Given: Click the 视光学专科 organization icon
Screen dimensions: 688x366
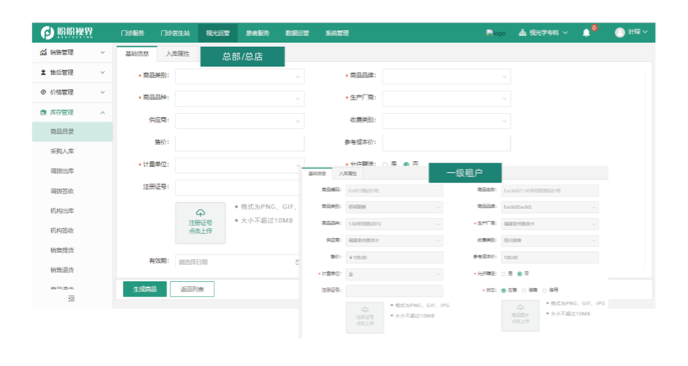Looking at the screenshot, I should tap(522, 32).
